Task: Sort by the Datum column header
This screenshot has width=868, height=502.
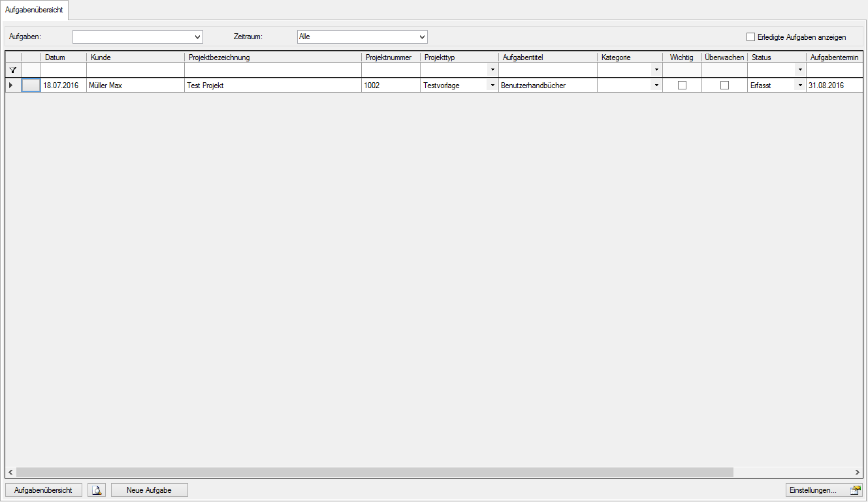Action: click(x=63, y=57)
